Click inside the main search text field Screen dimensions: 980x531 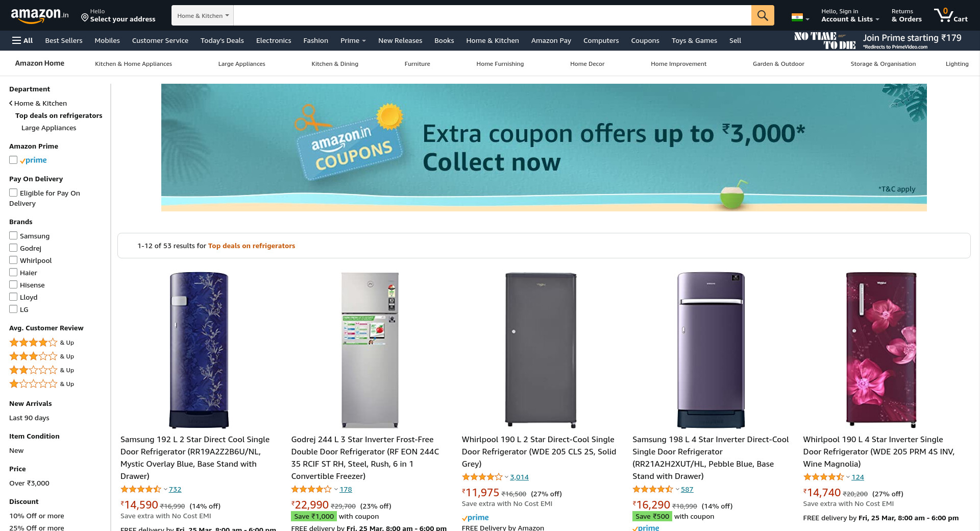point(492,15)
